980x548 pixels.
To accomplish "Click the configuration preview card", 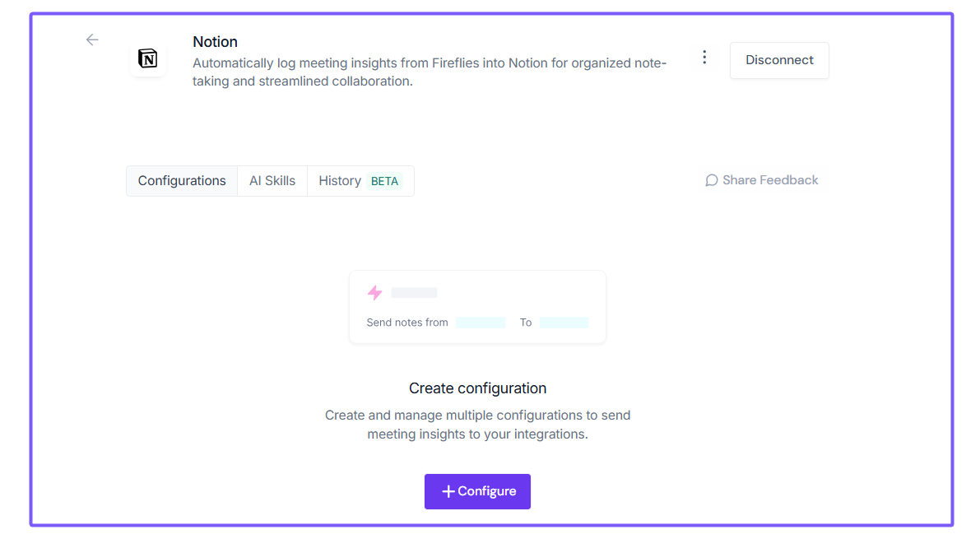I will point(477,307).
